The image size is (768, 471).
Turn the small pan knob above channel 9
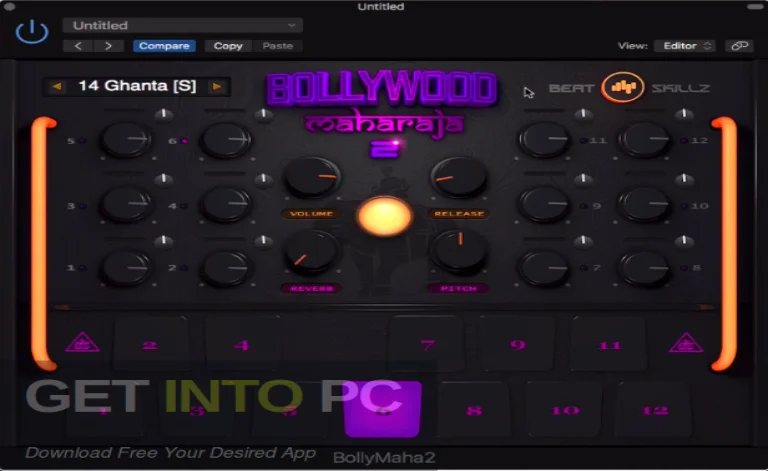tap(583, 179)
